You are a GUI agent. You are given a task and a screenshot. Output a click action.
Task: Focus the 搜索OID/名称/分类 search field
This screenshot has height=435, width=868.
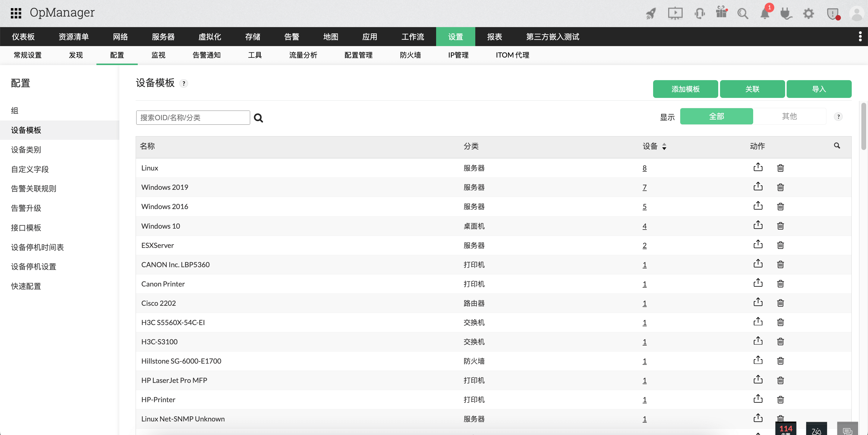pyautogui.click(x=193, y=118)
